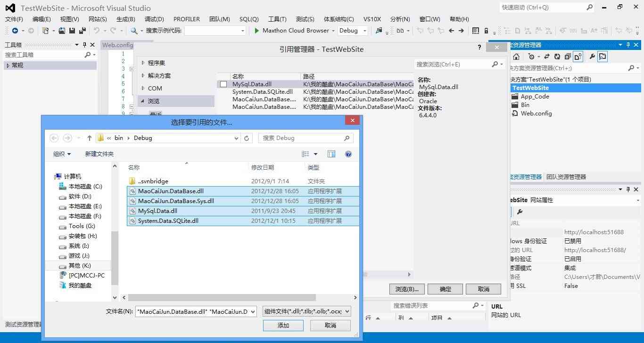The image size is (644, 343).
Task: Click the 搜索 Debug search field
Action: 305,138
